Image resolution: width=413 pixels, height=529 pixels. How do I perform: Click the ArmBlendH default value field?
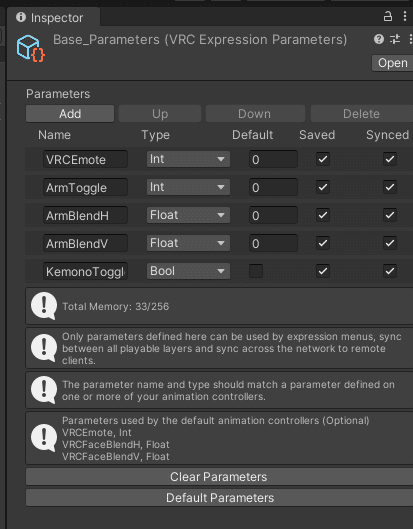273,215
